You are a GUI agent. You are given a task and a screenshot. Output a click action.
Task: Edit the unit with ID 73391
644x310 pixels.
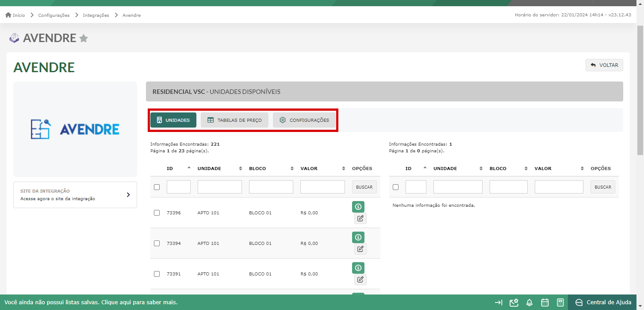click(x=360, y=279)
